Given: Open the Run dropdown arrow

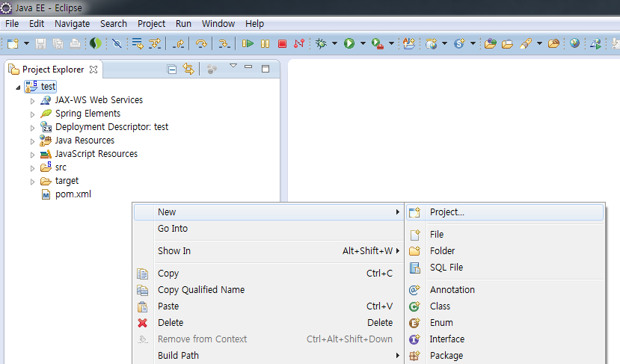Looking at the screenshot, I should (363, 43).
